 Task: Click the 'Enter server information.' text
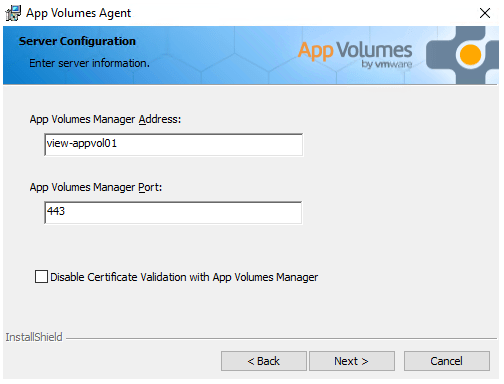[89, 63]
